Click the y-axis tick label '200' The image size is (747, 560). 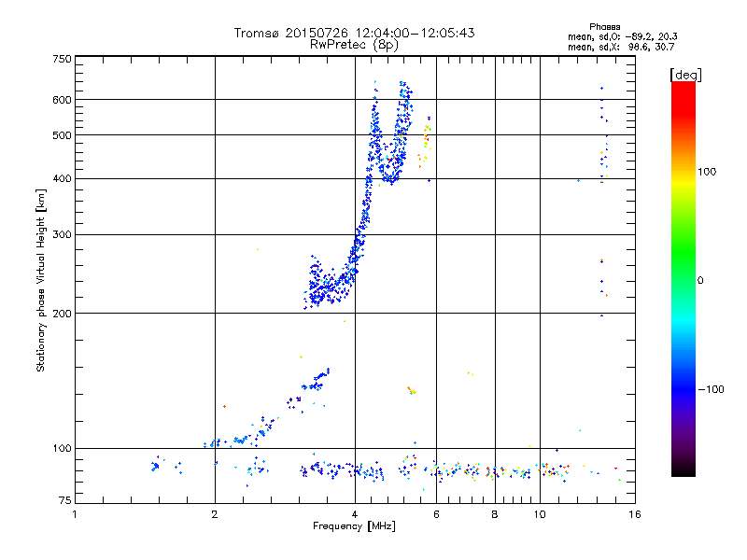[x=62, y=314]
